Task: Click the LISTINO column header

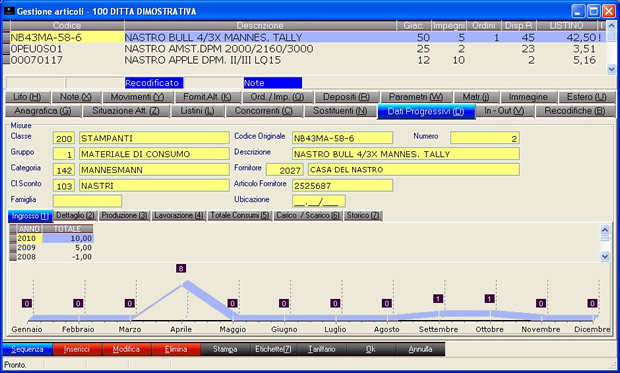Action: [566, 26]
